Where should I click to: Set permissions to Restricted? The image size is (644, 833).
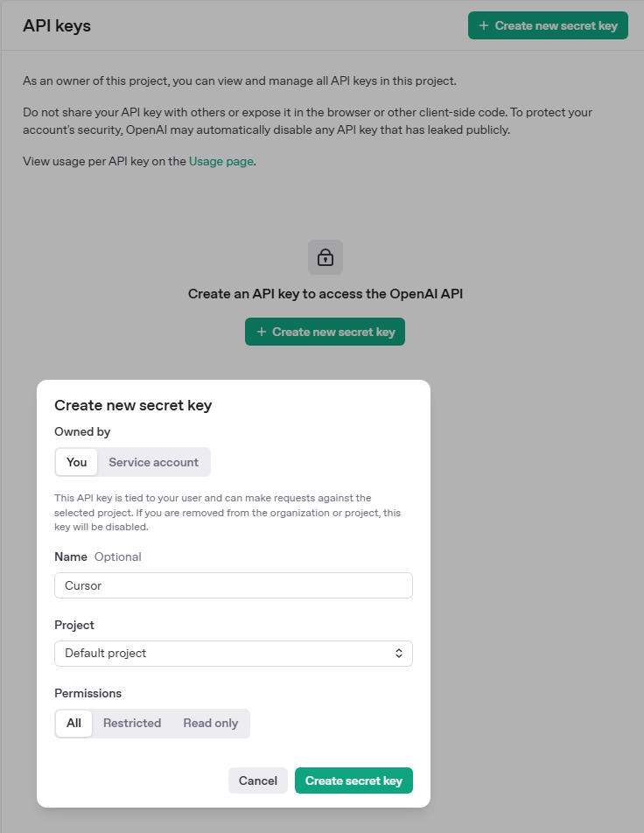click(x=132, y=723)
